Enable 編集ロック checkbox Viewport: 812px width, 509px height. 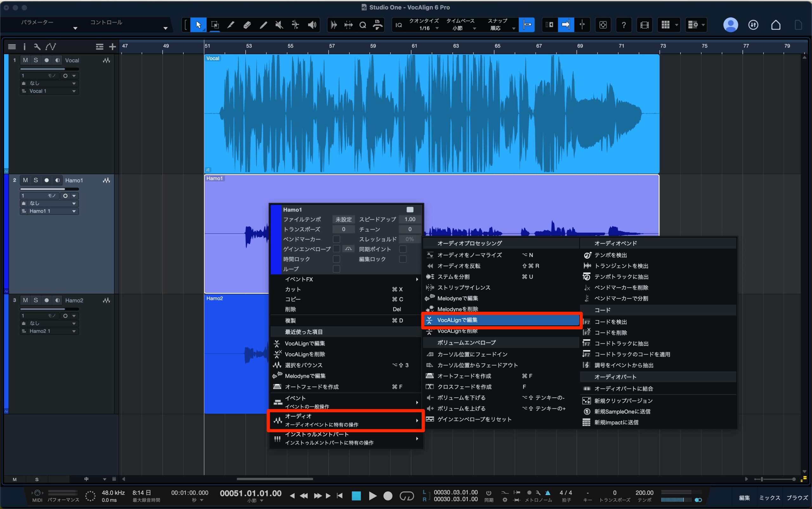click(x=403, y=259)
